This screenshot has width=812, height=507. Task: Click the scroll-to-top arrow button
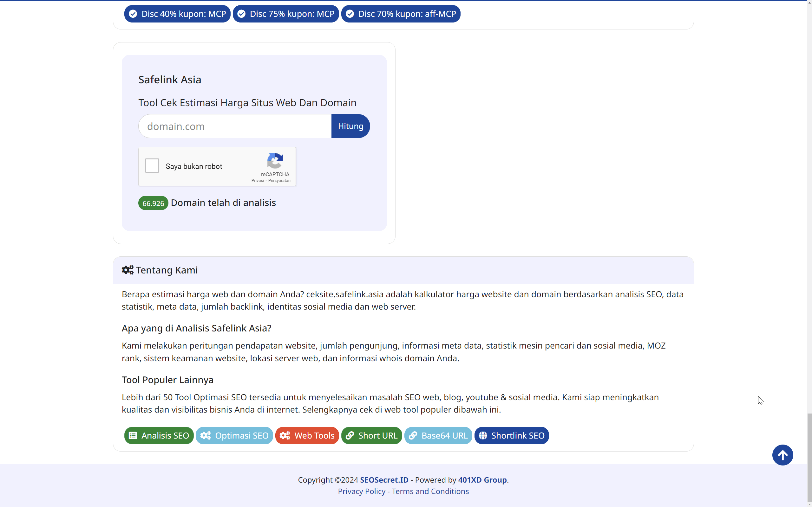[x=783, y=455]
